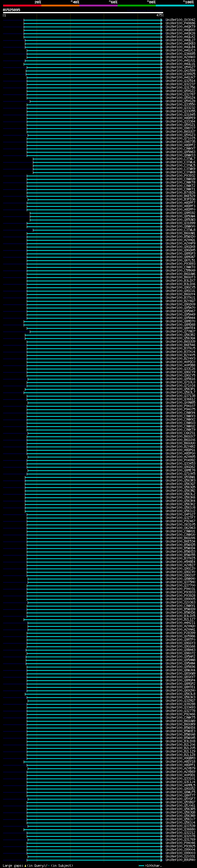Screen dimensions: 197x868
Task: Open hit UniRef100_A9QBM3
Action: [180, 758]
